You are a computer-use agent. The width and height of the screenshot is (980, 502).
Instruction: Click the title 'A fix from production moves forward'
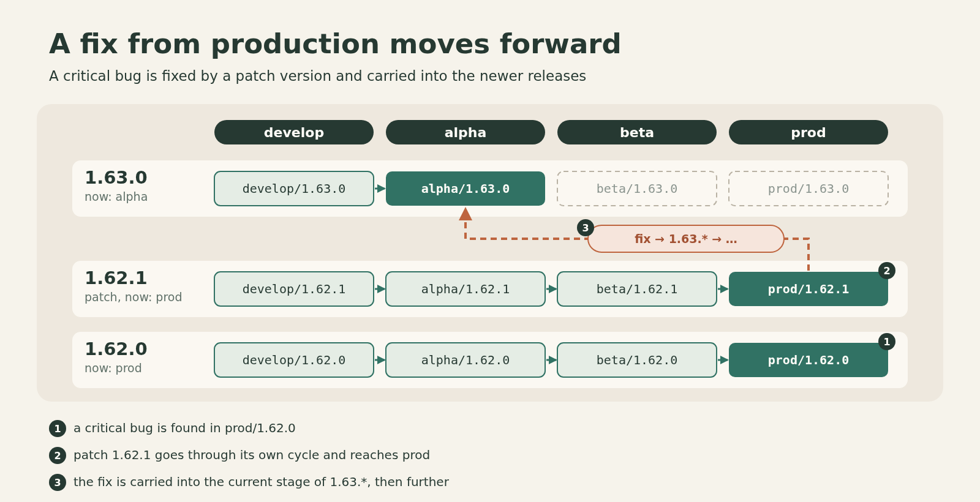tap(335, 44)
